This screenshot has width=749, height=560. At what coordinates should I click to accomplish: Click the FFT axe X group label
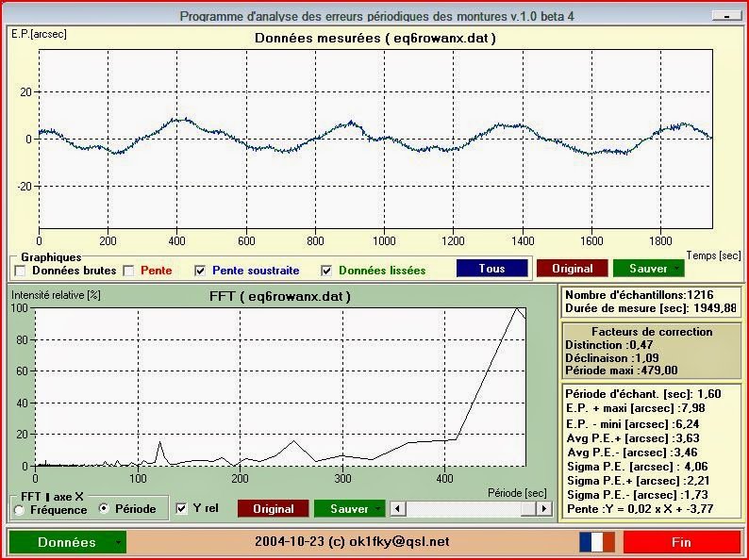point(52,497)
